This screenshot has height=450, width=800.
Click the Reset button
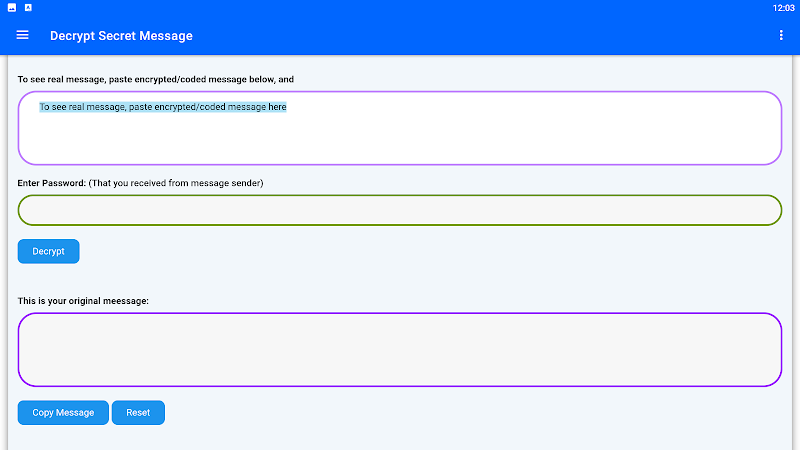click(138, 413)
